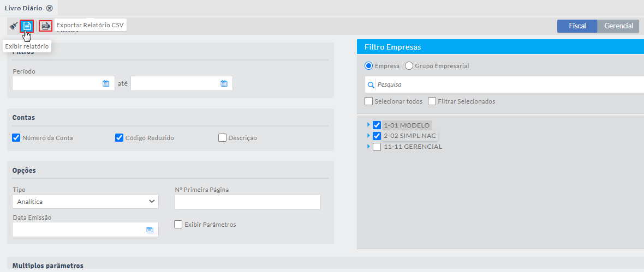Click the Opções section heading
The image size is (644, 272).
24,170
